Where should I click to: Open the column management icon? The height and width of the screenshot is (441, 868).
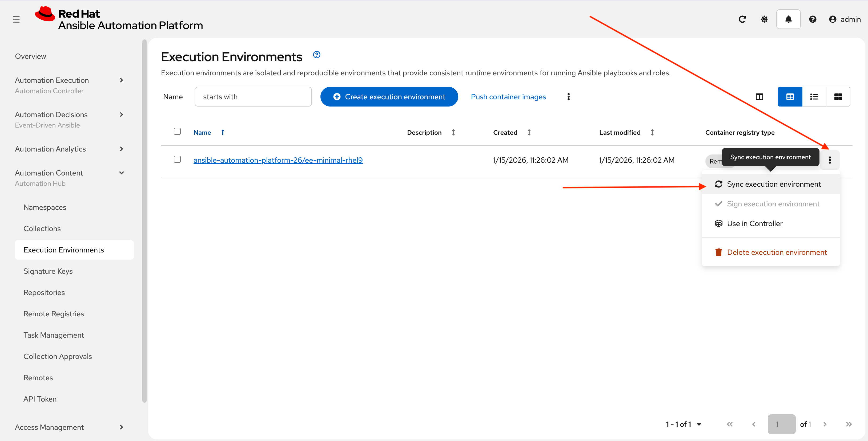(760, 97)
